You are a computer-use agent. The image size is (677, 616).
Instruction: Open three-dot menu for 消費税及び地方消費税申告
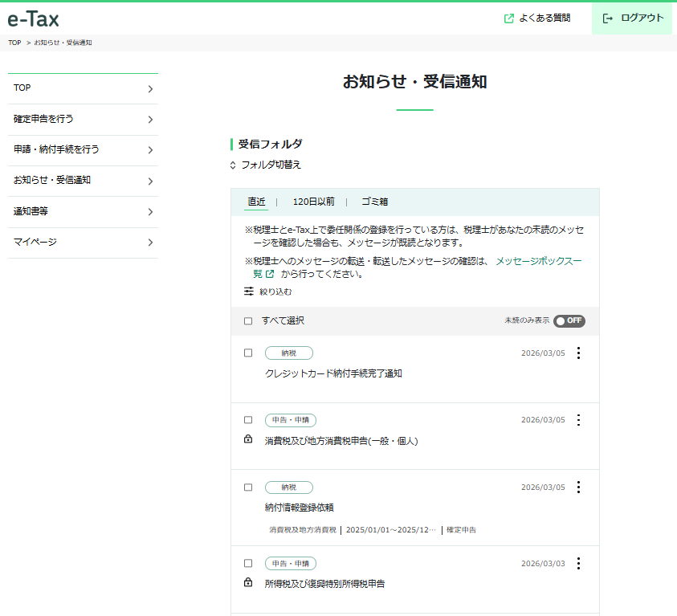tap(578, 420)
